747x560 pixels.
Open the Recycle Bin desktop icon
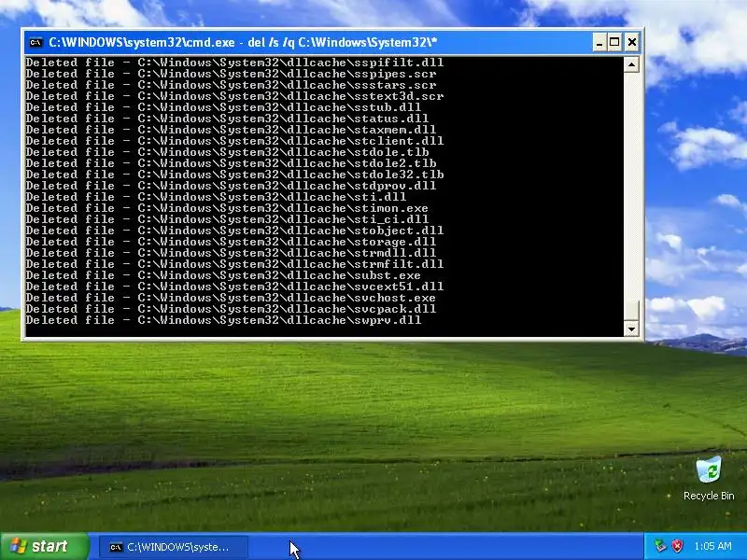tap(709, 479)
